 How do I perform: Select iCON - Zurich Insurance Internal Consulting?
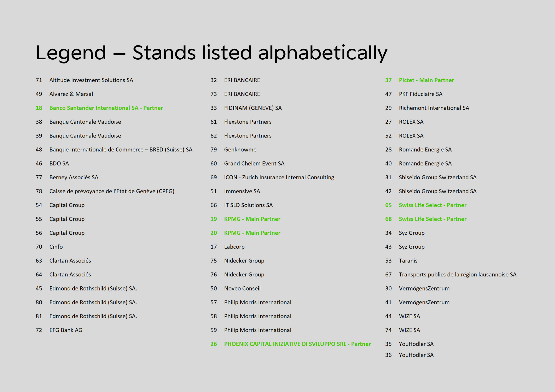279,177
